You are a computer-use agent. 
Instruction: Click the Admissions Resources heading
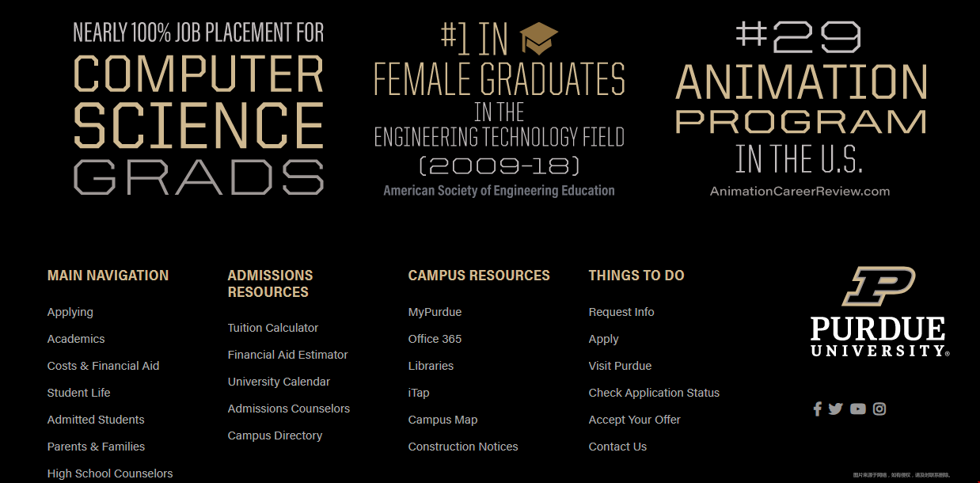[x=271, y=283]
